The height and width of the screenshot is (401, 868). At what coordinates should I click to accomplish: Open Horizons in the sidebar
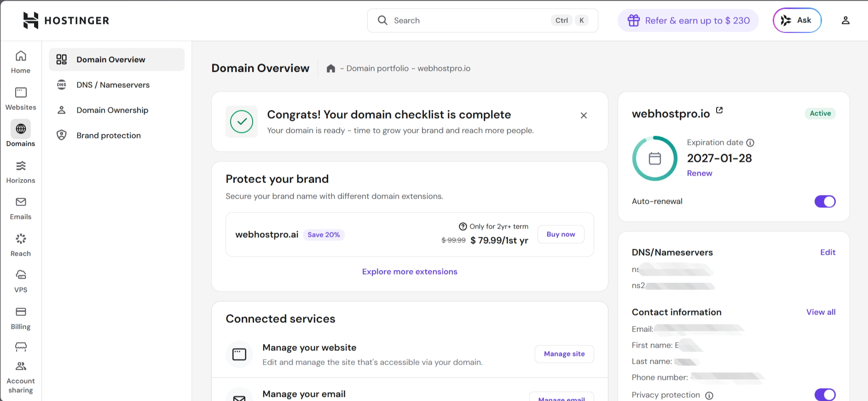[21, 172]
